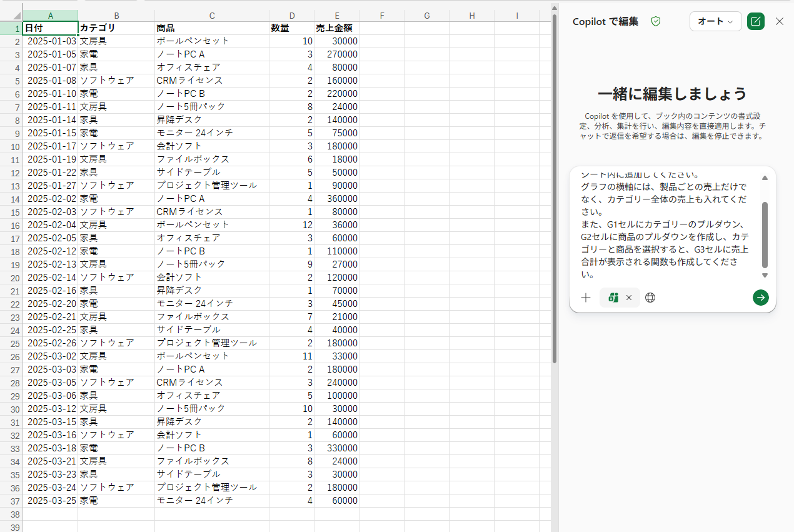Remove the attached Excel file chip
Screen dimensions: 794x532
tap(629, 298)
